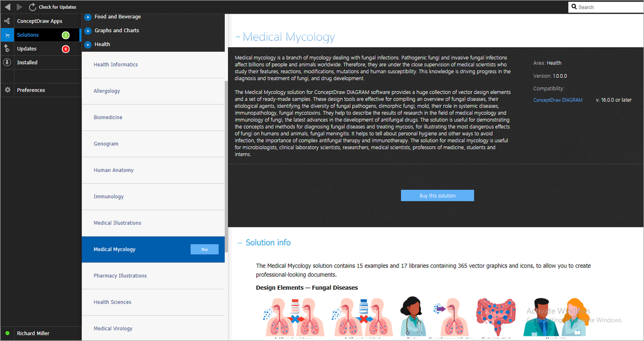Select Medical Illustrations solution
Viewport: 644px width, 341px height.
[x=153, y=223]
